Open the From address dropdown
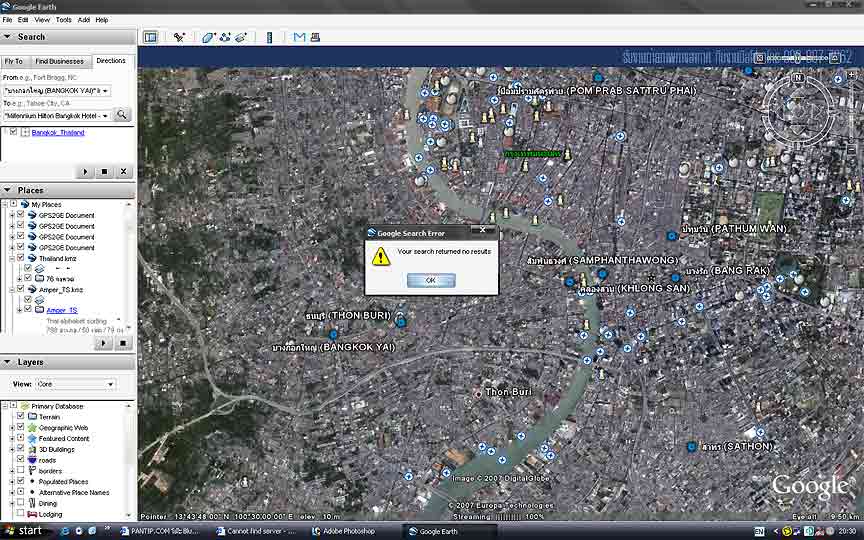This screenshot has width=864, height=540. tap(105, 91)
